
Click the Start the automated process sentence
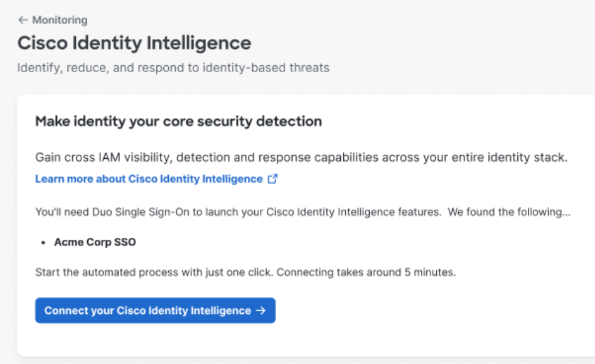coord(154,272)
